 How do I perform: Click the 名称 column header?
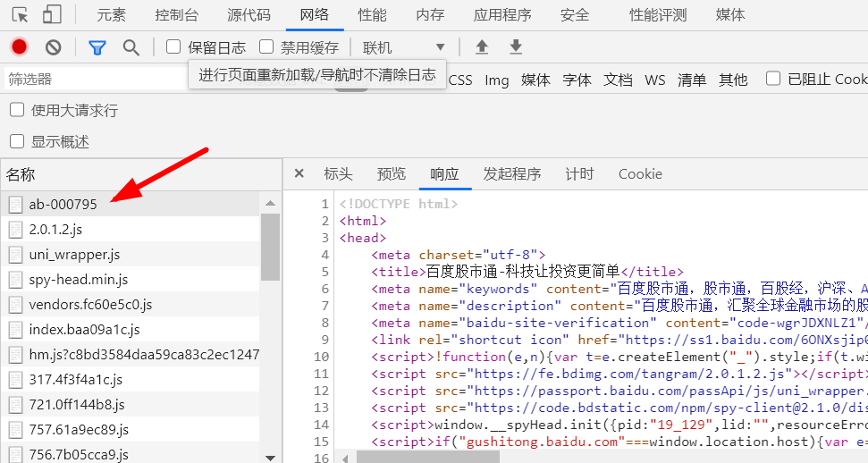141,174
